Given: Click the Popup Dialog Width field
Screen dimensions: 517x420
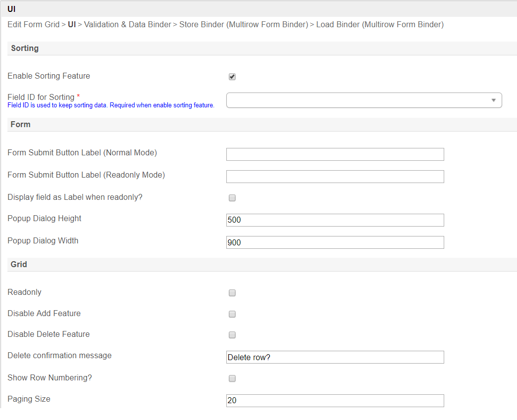Looking at the screenshot, I should [x=335, y=242].
